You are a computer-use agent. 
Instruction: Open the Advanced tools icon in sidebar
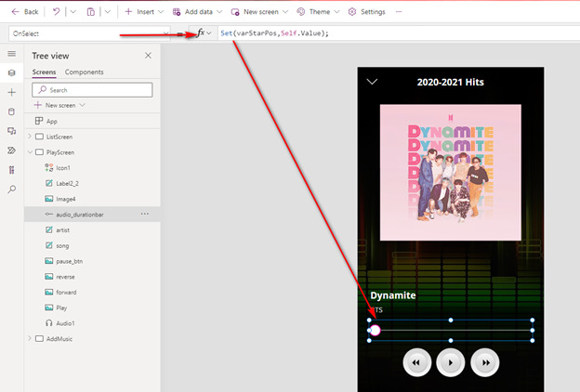(x=12, y=170)
